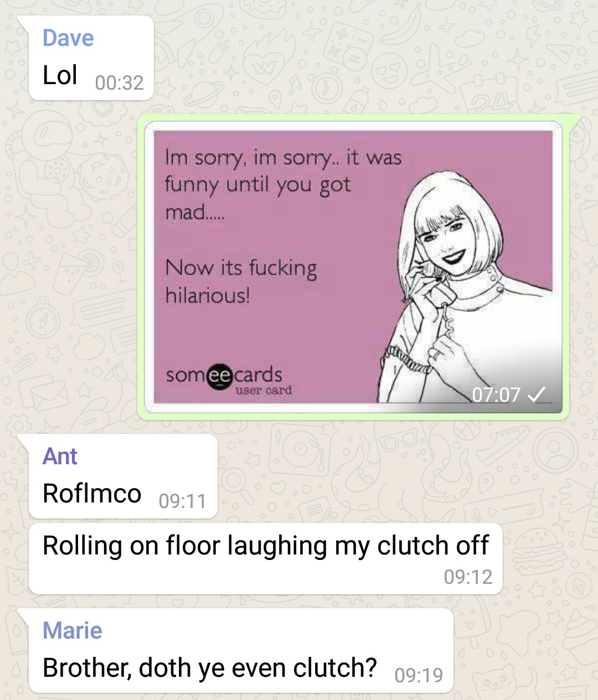The height and width of the screenshot is (700, 598).
Task: Open the someecards image message
Action: (x=353, y=267)
